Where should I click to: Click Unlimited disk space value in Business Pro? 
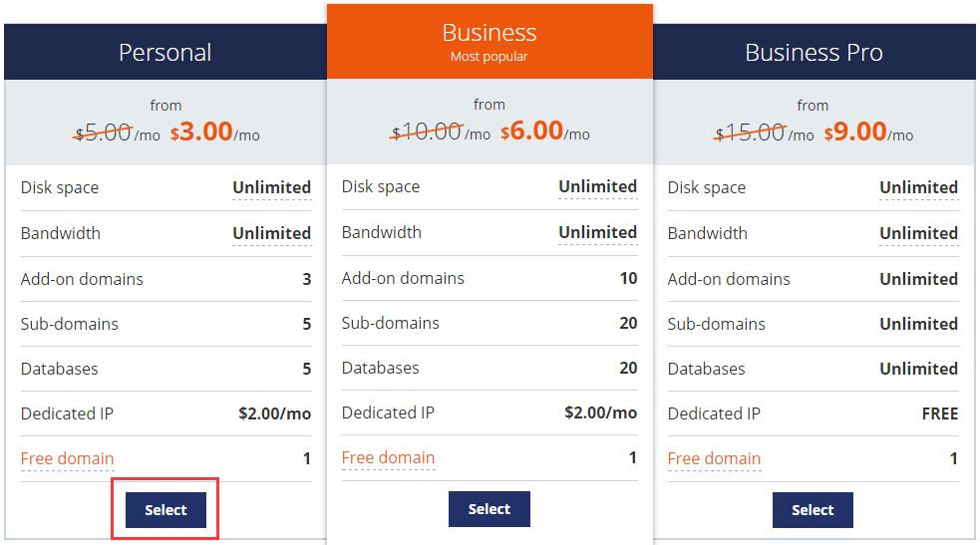tap(918, 187)
